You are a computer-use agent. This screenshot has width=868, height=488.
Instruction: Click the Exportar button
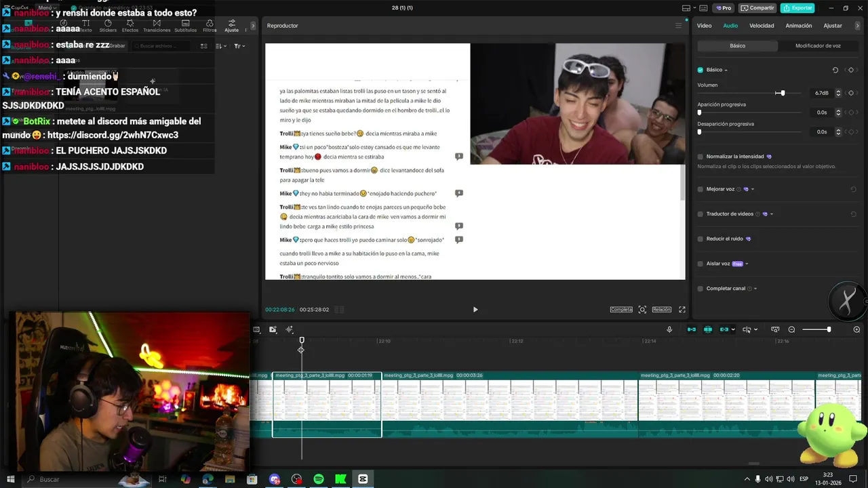pyautogui.click(x=797, y=8)
